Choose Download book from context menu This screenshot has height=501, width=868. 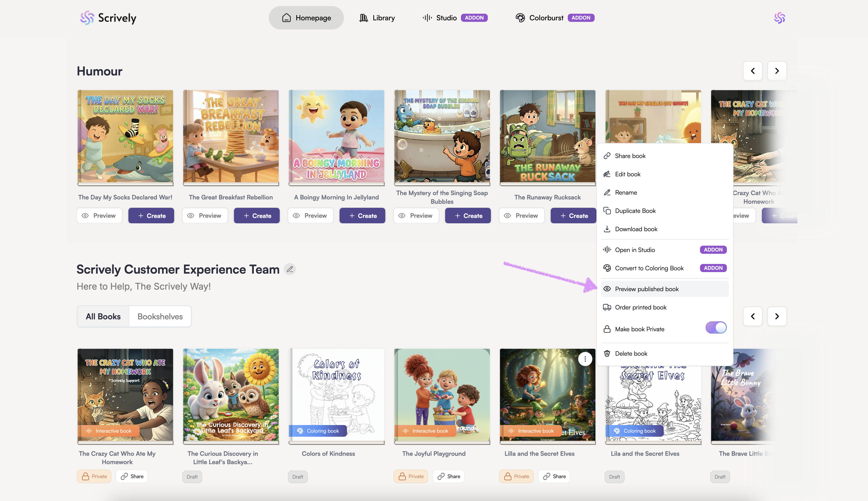point(636,229)
